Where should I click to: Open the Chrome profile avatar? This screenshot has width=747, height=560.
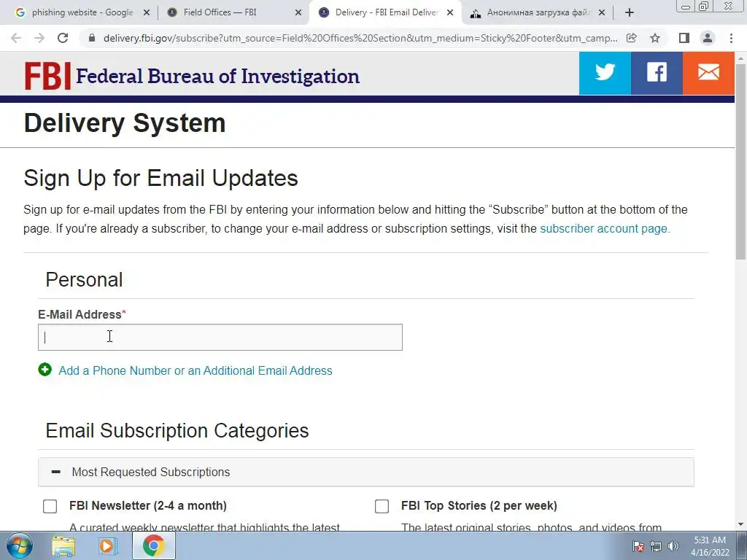tap(708, 38)
